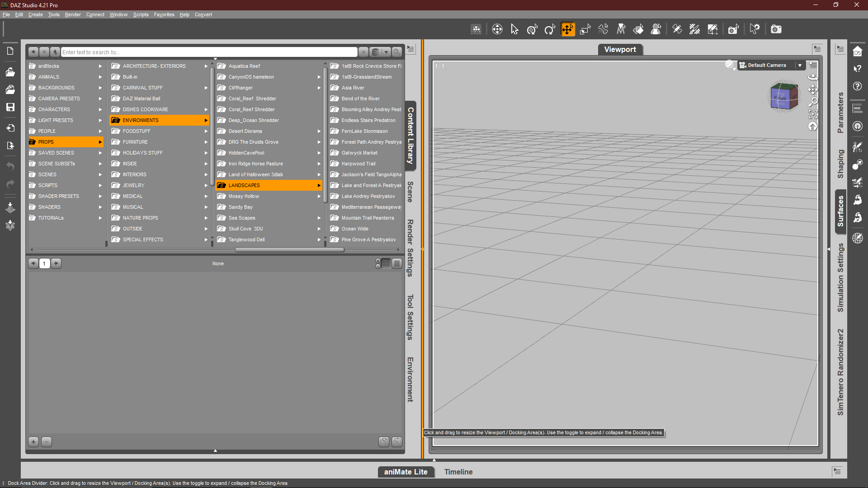Switch content view to grid thumbnails
This screenshot has height=488, width=868.
386,263
